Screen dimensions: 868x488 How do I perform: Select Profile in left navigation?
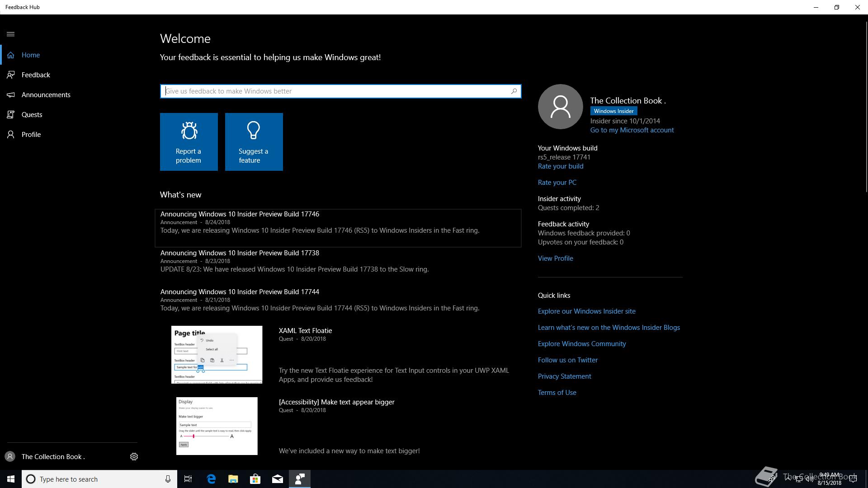[x=31, y=135]
